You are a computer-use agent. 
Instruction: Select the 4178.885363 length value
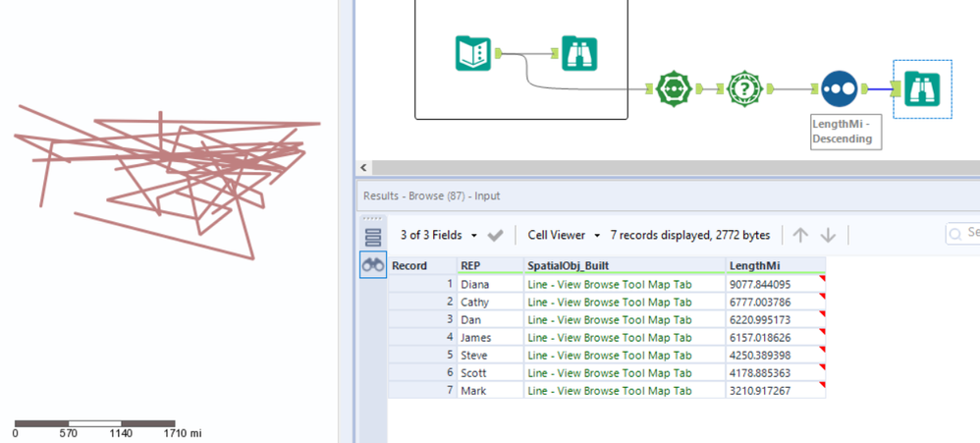point(776,373)
